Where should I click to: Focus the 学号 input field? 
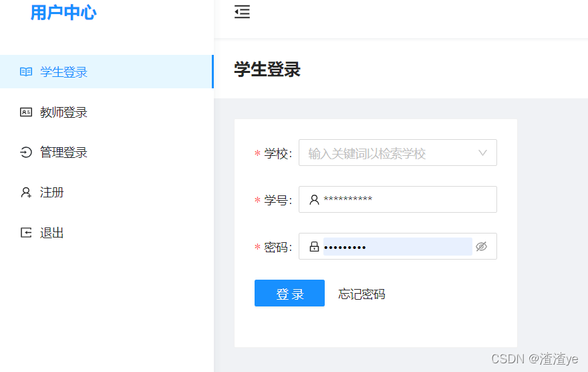pos(398,199)
